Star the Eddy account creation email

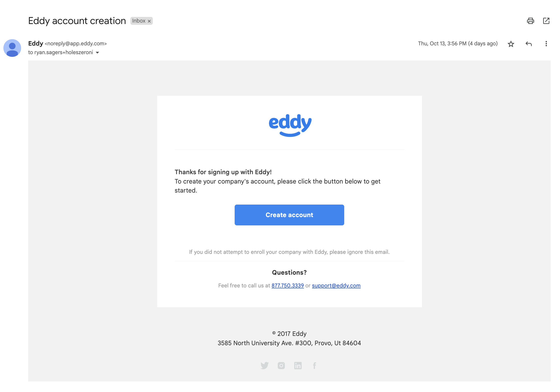pos(511,44)
